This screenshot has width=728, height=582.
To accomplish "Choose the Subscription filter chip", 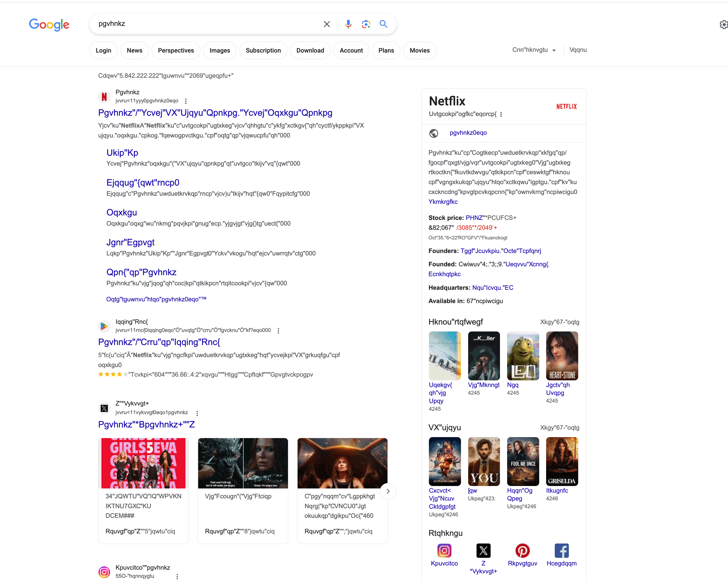I will pyautogui.click(x=263, y=50).
